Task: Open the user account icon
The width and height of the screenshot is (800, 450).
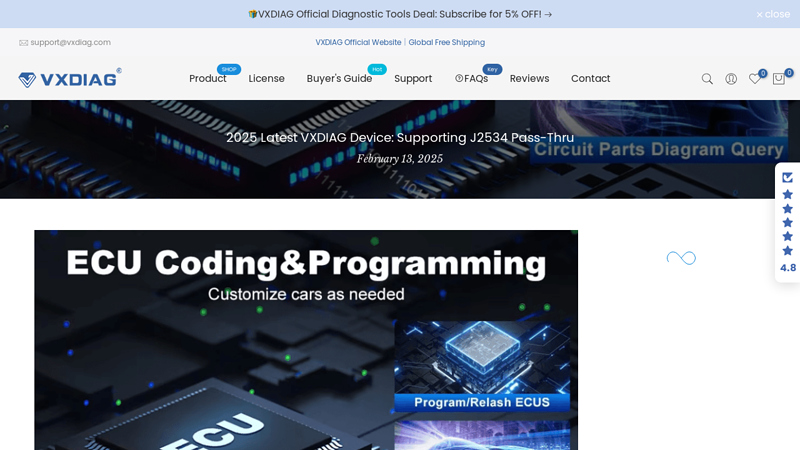Action: [x=731, y=79]
